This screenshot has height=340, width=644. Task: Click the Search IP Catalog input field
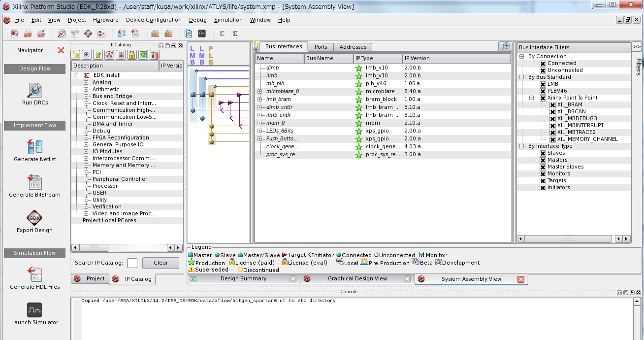[132, 263]
